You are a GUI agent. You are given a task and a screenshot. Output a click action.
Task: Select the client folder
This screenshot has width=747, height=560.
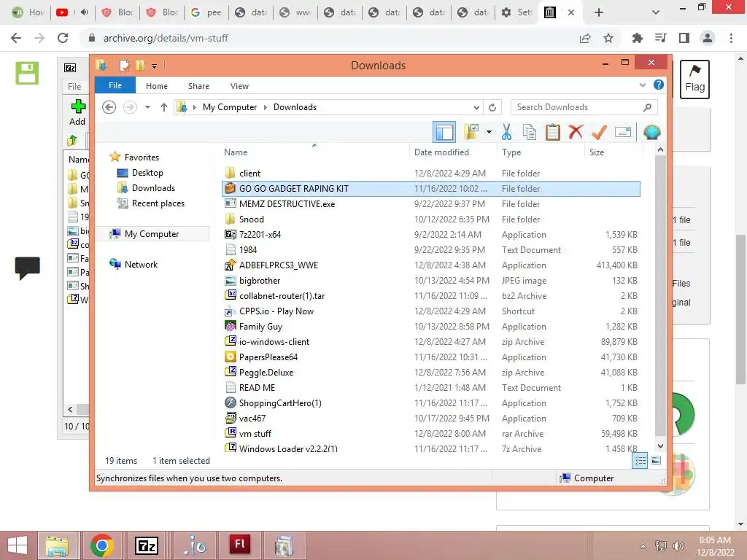431,174
